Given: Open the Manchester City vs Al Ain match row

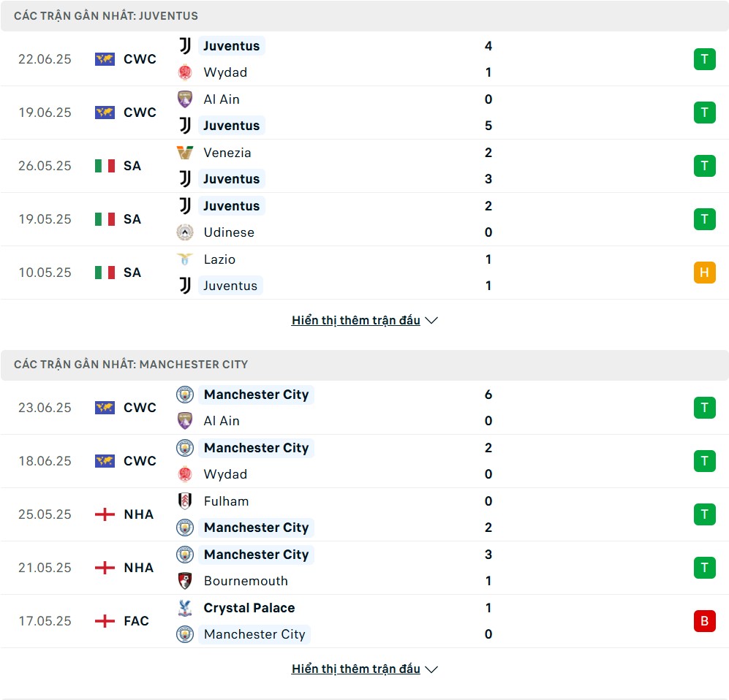Looking at the screenshot, I should (x=364, y=408).
